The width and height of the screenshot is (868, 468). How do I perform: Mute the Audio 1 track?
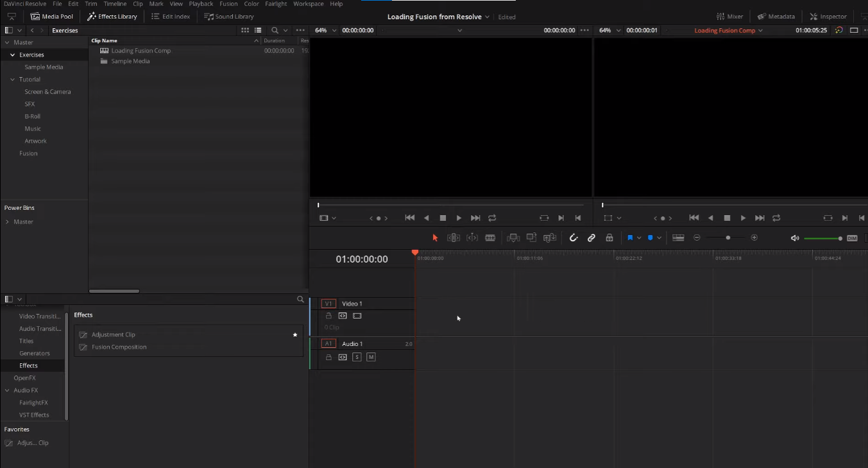(x=371, y=357)
